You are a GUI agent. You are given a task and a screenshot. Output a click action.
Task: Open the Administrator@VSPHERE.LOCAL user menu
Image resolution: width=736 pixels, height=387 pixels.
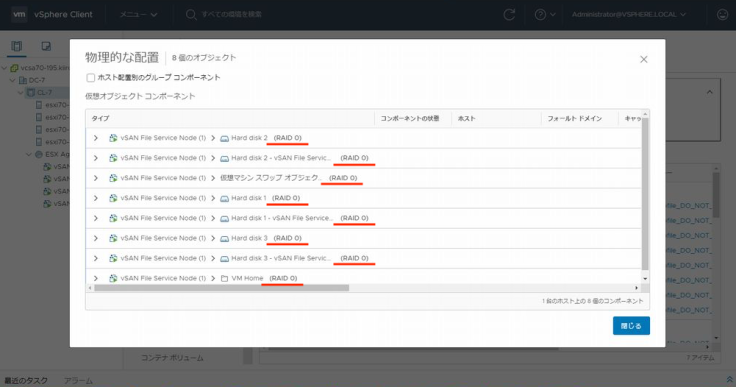pos(629,15)
